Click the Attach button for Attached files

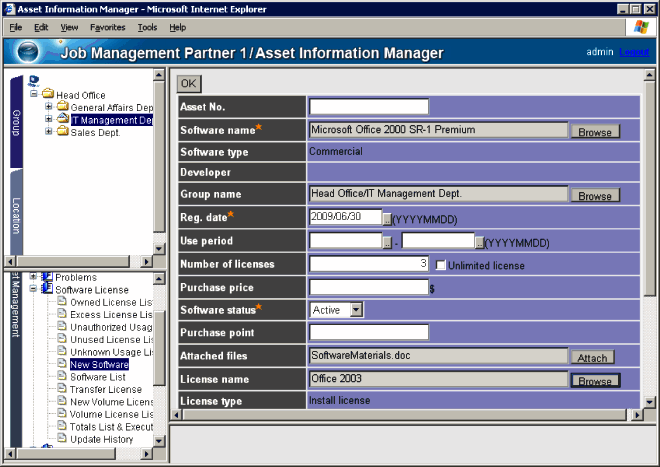point(592,358)
